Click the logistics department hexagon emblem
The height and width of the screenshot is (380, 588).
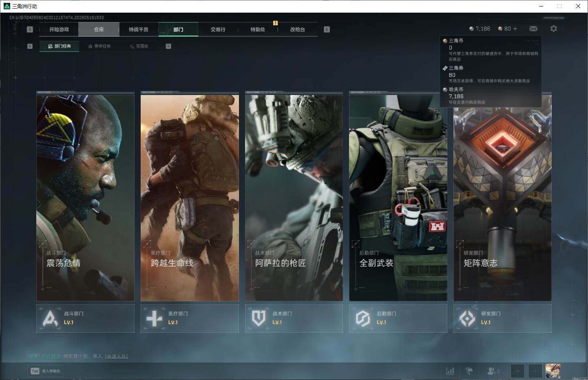pyautogui.click(x=363, y=318)
